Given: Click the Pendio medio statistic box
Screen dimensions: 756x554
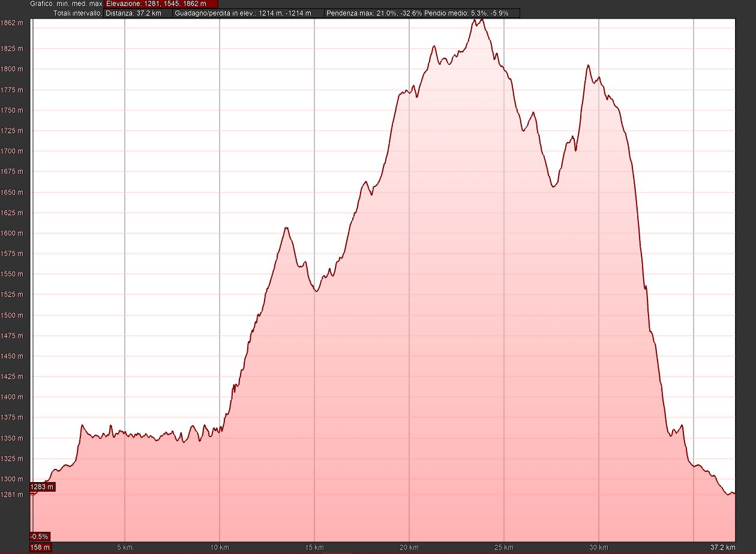Looking at the screenshot, I should (x=470, y=13).
